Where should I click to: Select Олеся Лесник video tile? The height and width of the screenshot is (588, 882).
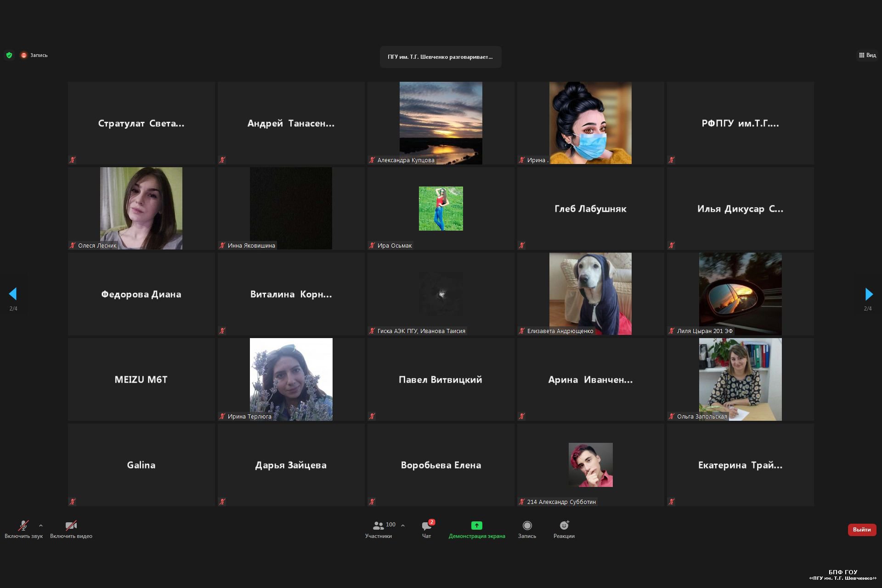[141, 209]
